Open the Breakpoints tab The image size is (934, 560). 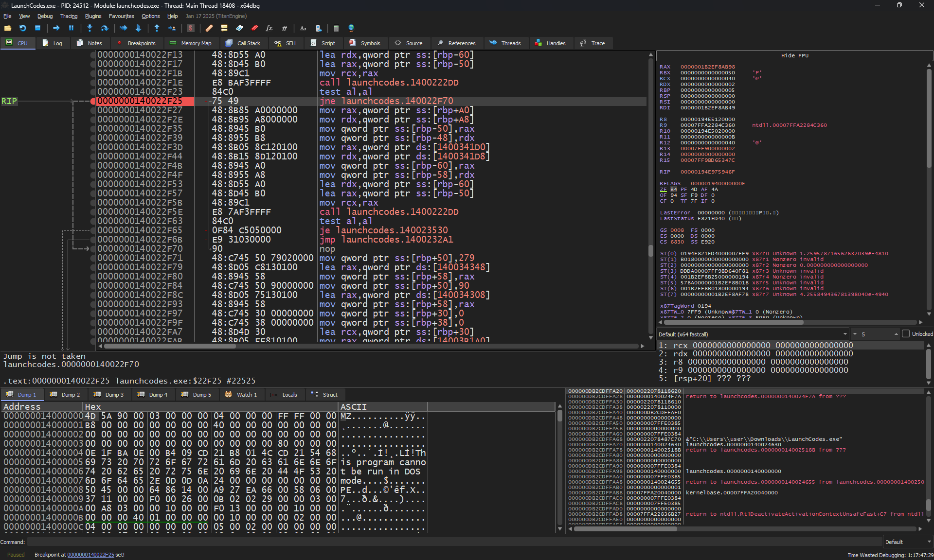click(x=137, y=43)
